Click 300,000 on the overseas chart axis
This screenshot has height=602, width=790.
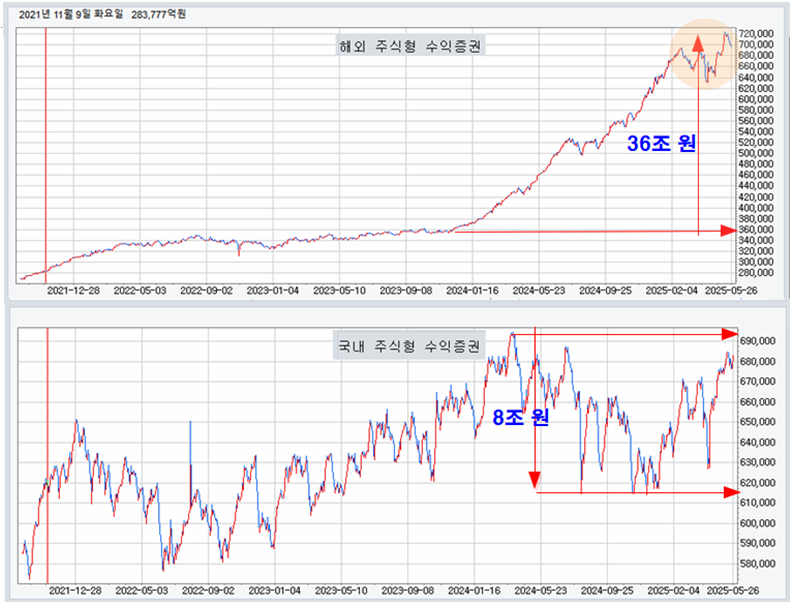[x=756, y=262]
